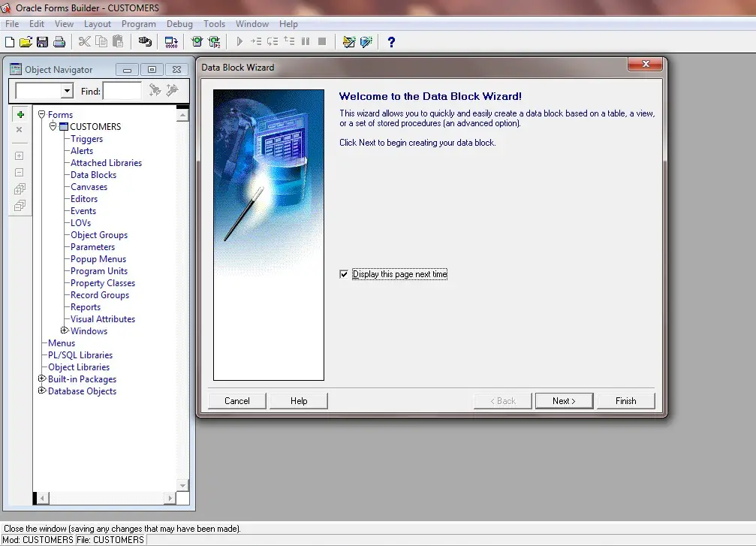
Task: Click the Delete X icon in Navigator
Action: [x=20, y=129]
